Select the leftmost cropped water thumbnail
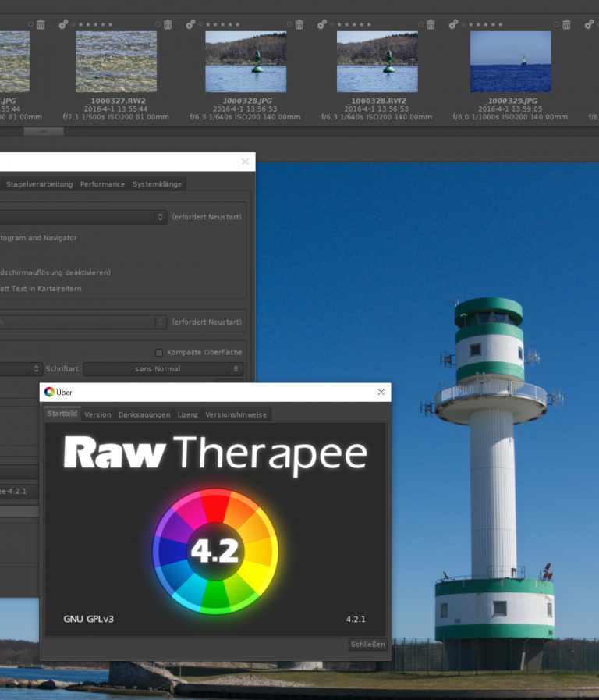Screen dimensions: 599x700 pos(15,62)
